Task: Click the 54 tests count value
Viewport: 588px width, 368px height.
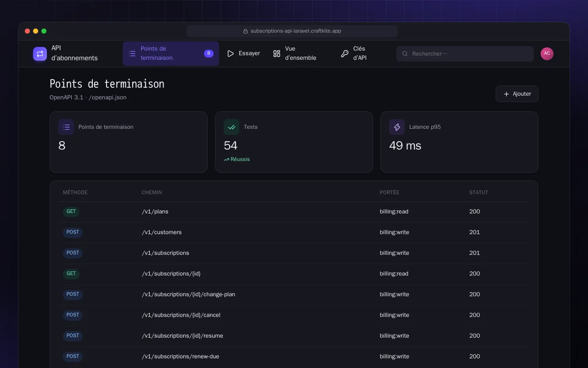Action: [x=231, y=146]
